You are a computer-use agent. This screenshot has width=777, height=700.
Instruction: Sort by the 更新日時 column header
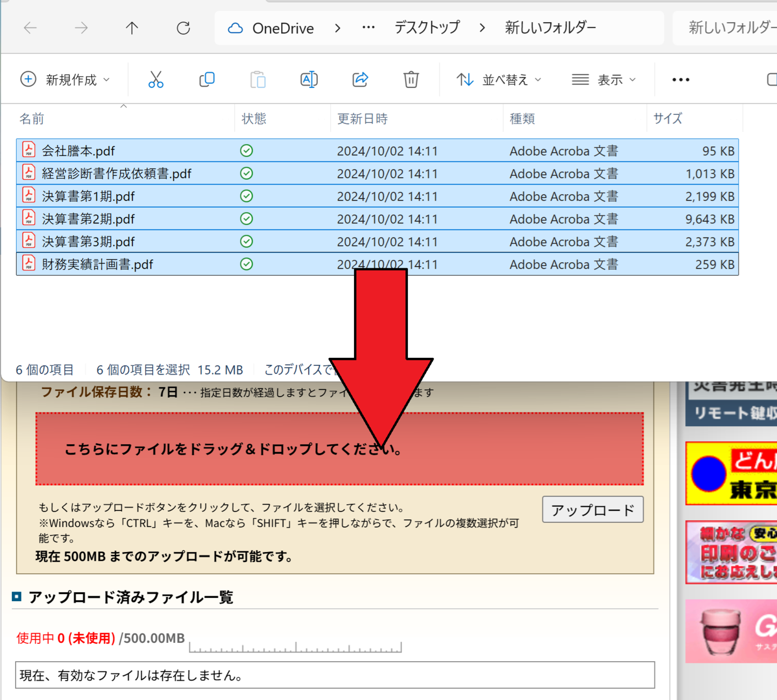(363, 119)
